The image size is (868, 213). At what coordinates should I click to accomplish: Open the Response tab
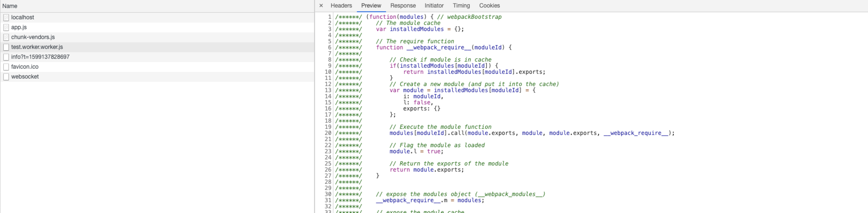click(403, 5)
